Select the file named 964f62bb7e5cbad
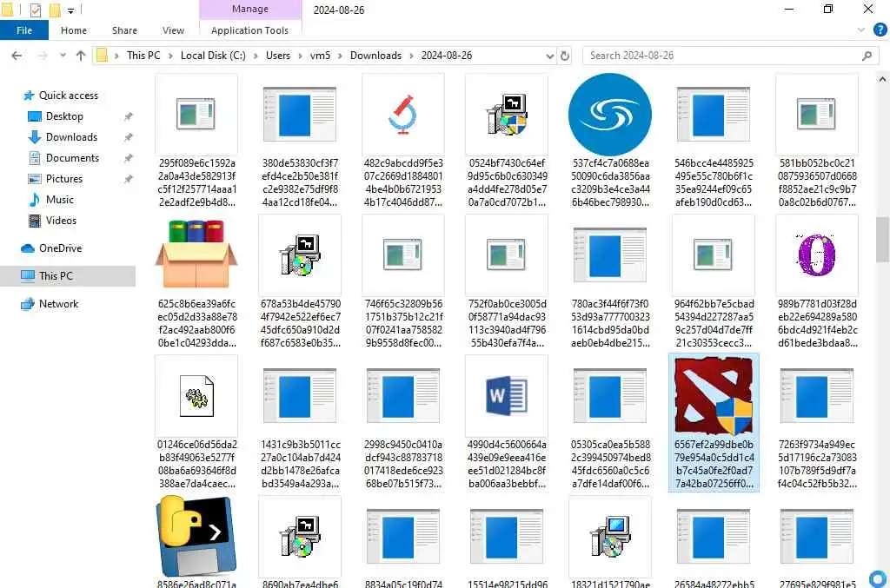Screen dimensions: 890x588 pyautogui.click(x=714, y=282)
